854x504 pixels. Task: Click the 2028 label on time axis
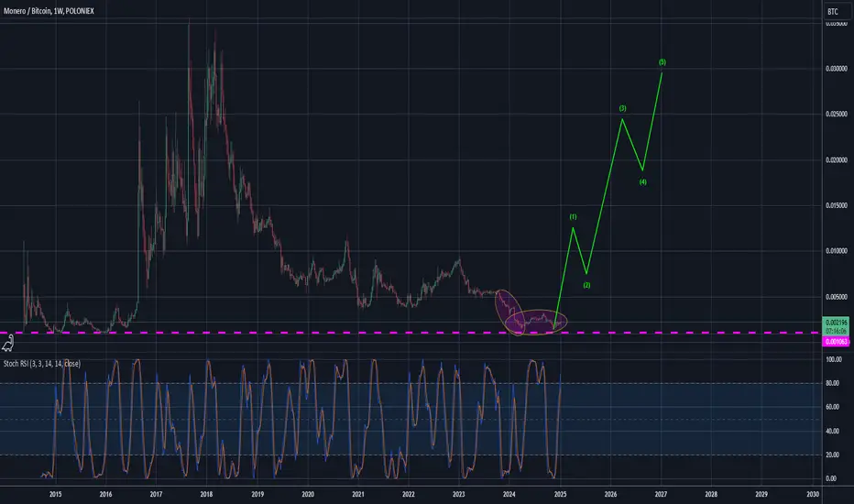pyautogui.click(x=711, y=494)
